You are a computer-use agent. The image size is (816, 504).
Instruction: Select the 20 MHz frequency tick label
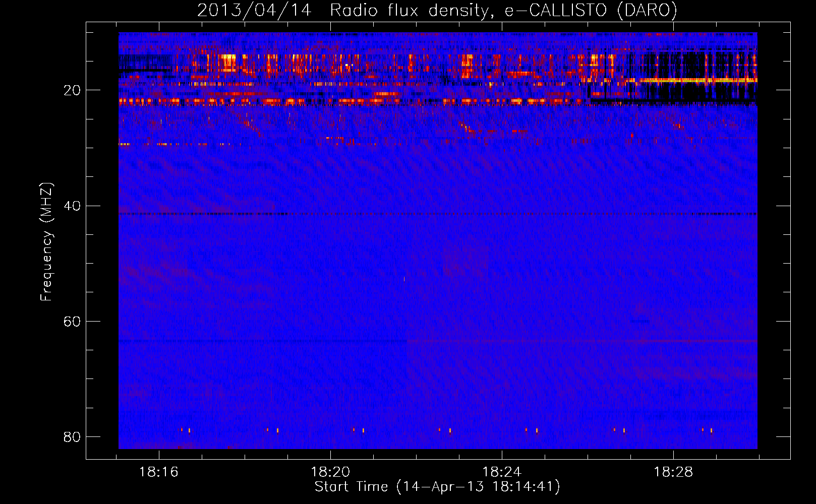click(72, 90)
